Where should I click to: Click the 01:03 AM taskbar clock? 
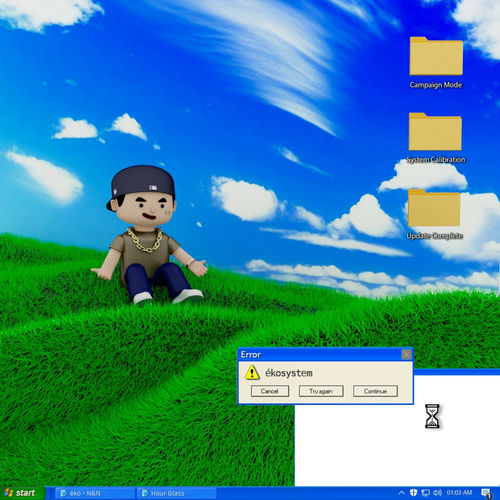click(x=459, y=492)
